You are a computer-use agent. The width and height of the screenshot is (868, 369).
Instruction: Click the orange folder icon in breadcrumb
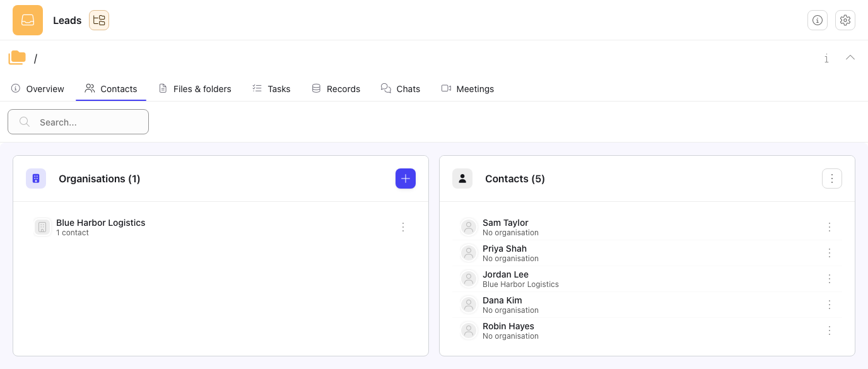(17, 58)
